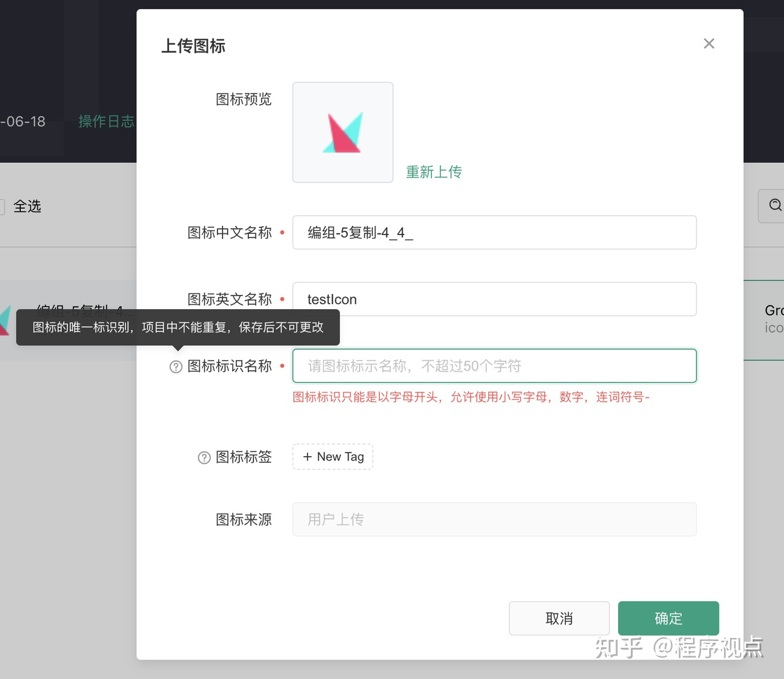784x679 pixels.
Task: Toggle the 全选 checkbox in background page
Action: (x=2, y=207)
